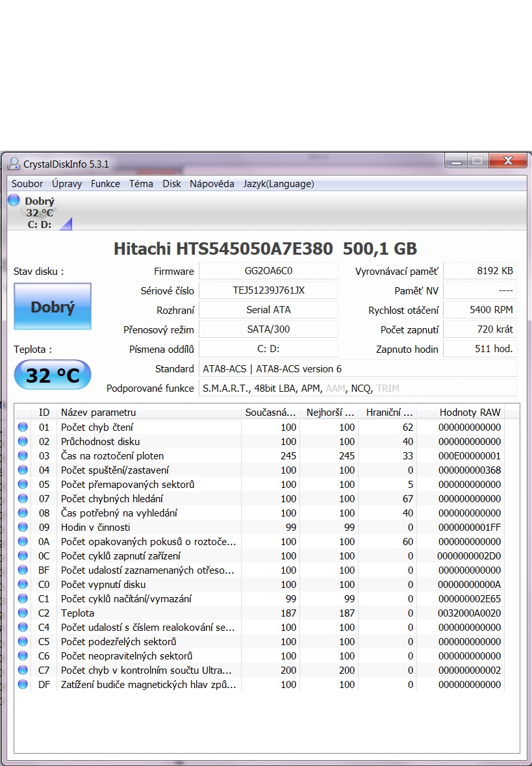Click status orb for attribute ID DF

tap(23, 684)
